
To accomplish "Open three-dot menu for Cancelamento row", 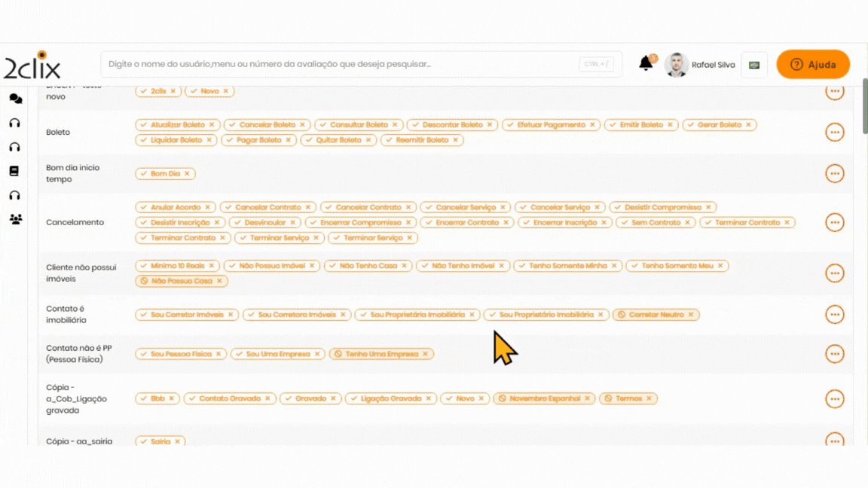I will click(x=834, y=223).
